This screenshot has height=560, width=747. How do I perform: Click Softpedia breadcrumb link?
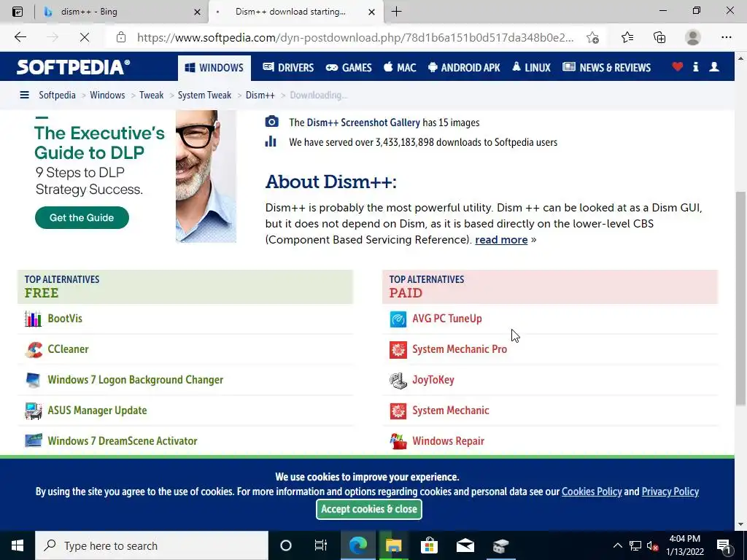pyautogui.click(x=57, y=95)
